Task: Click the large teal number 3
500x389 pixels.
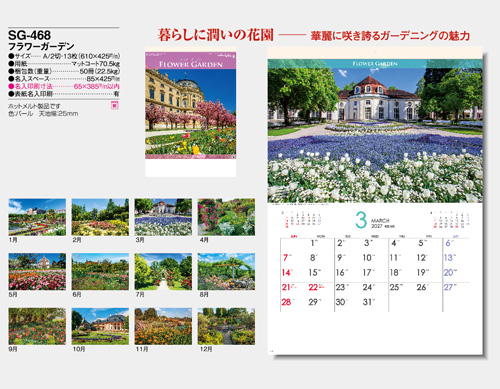Action: pyautogui.click(x=361, y=220)
